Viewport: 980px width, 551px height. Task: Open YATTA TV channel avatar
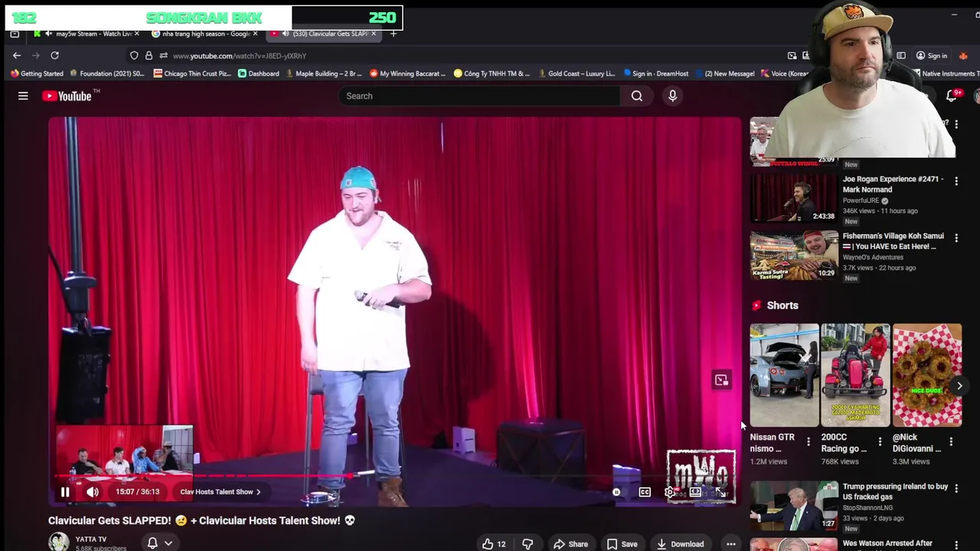pos(58,542)
